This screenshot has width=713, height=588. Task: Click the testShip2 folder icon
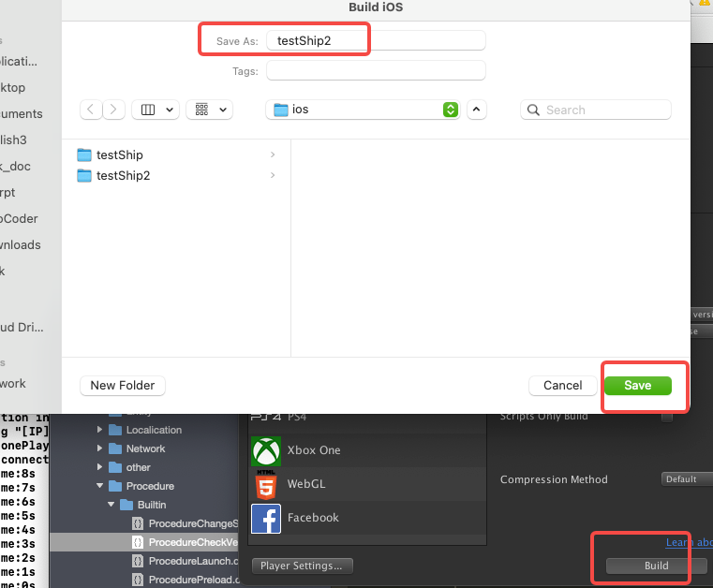pyautogui.click(x=84, y=175)
